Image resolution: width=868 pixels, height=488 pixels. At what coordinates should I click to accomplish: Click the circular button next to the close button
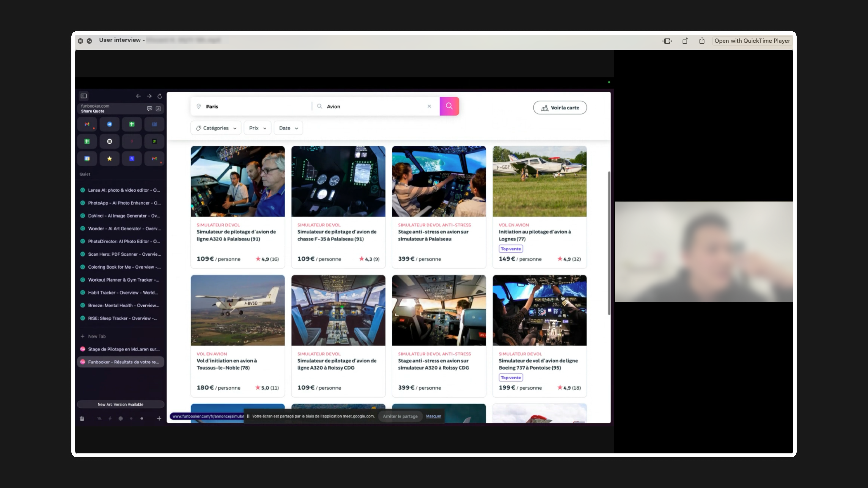(x=89, y=41)
